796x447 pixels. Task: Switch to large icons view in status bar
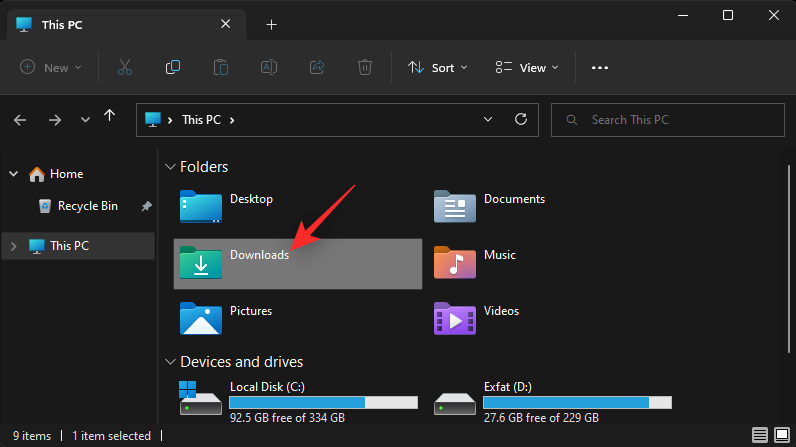[782, 435]
